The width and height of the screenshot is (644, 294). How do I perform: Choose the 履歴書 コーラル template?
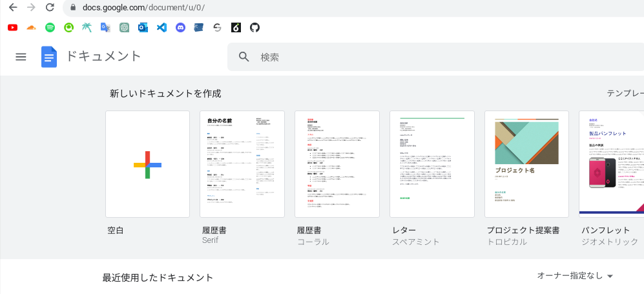(x=337, y=164)
